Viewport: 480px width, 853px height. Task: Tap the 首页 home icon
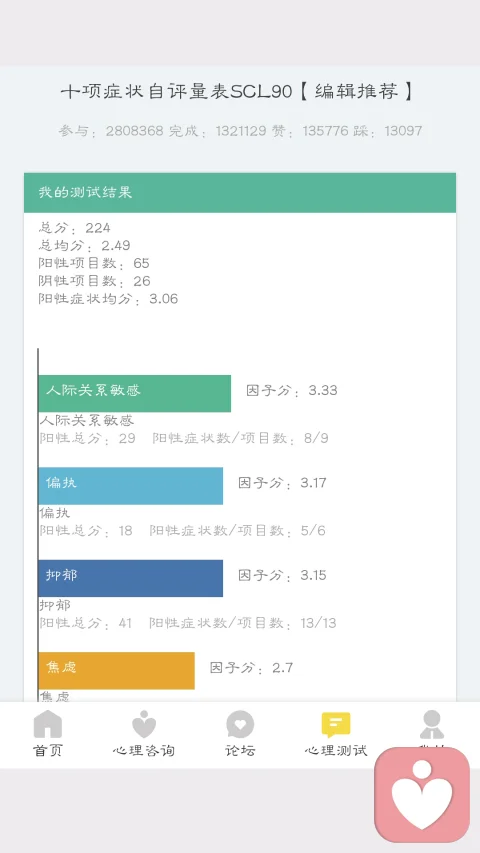48,724
